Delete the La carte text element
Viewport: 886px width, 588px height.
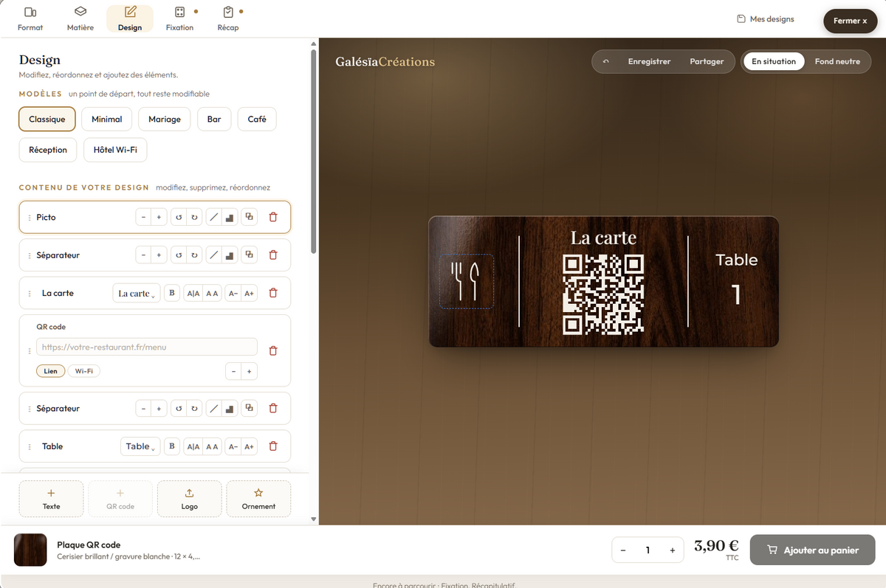[x=273, y=293]
